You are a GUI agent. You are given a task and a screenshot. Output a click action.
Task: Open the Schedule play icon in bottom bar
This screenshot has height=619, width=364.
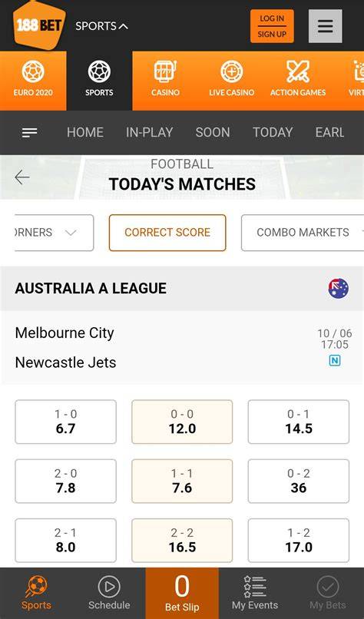[x=109, y=587]
